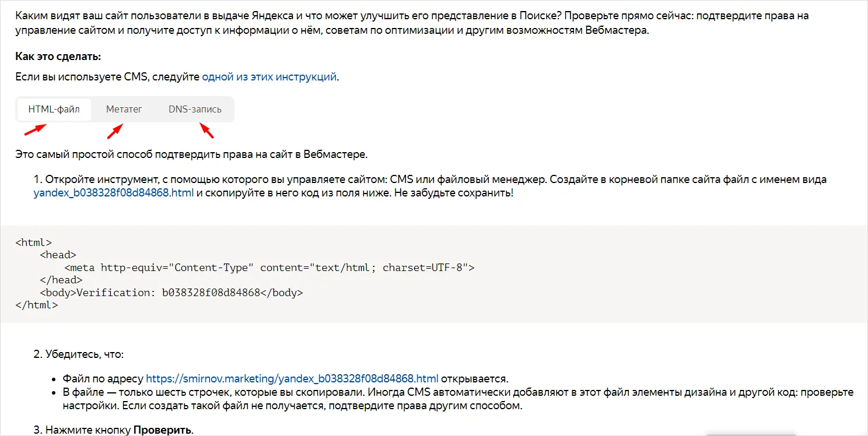The width and height of the screenshot is (868, 436).
Task: Click the meta http-equiv code line
Action: click(269, 268)
